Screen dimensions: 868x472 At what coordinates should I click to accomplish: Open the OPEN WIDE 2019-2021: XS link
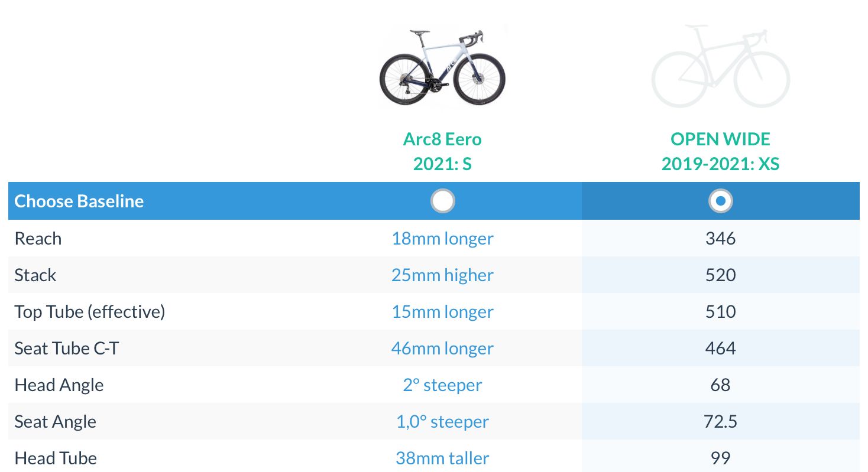point(720,151)
